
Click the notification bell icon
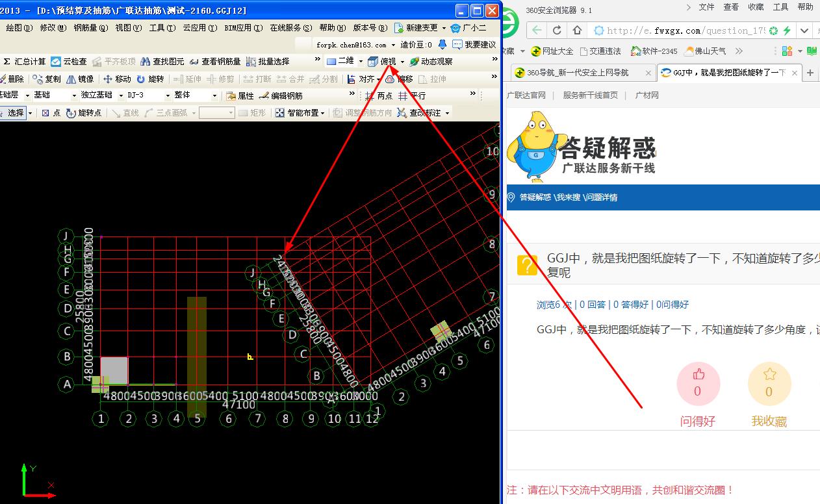[x=442, y=44]
